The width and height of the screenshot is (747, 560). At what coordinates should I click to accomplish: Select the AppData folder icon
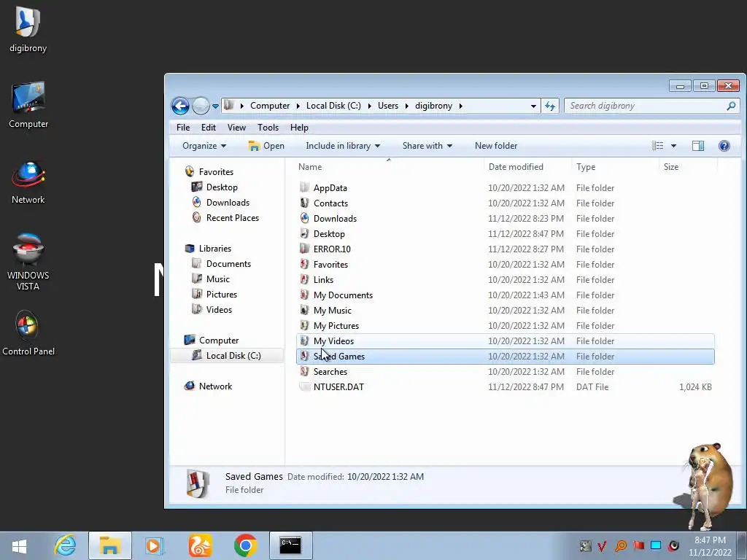(304, 187)
